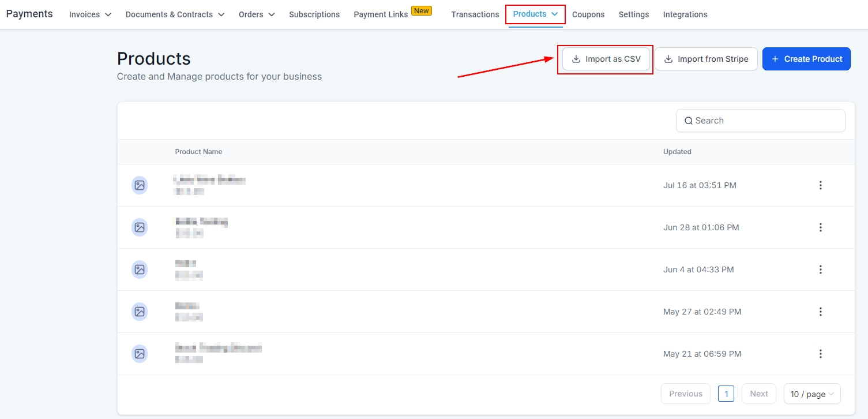The image size is (868, 419).
Task: Go to the Subscriptions tab
Action: click(314, 14)
